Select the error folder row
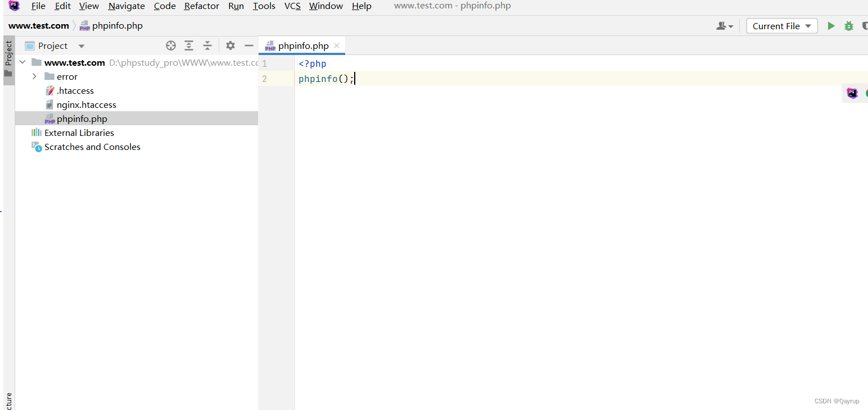 point(137,76)
